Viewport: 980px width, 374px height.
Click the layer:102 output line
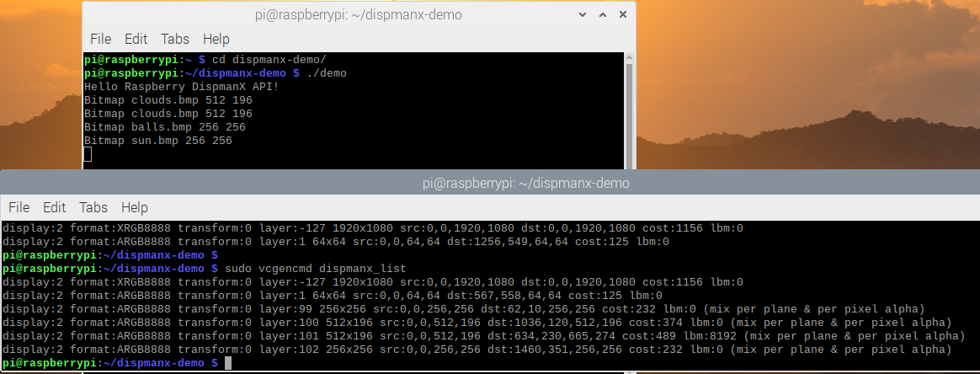[x=477, y=349]
